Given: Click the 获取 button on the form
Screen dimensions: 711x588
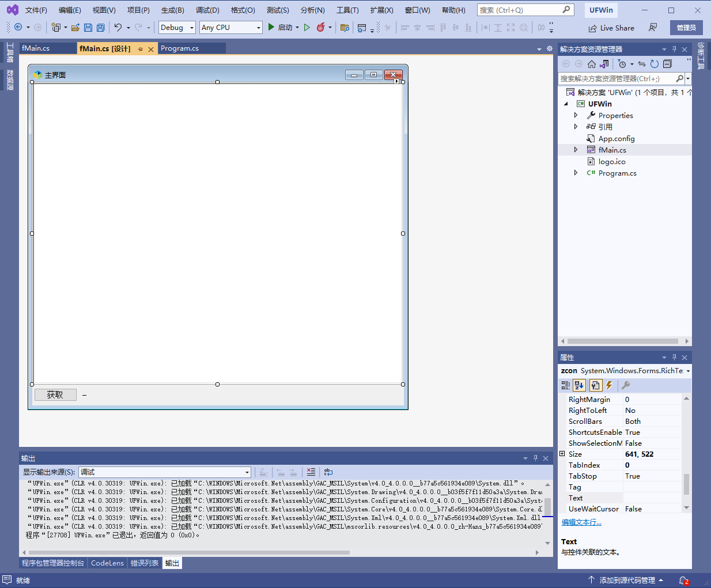Looking at the screenshot, I should click(55, 394).
